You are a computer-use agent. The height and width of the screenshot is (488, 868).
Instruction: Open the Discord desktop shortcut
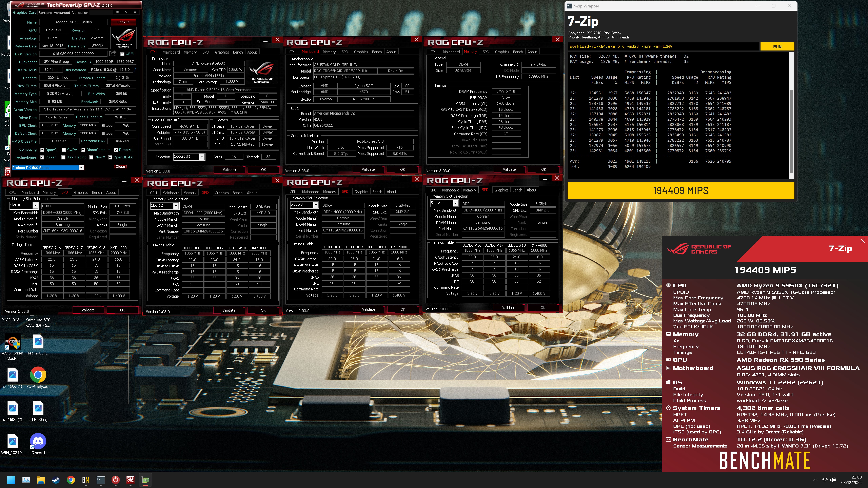(38, 444)
